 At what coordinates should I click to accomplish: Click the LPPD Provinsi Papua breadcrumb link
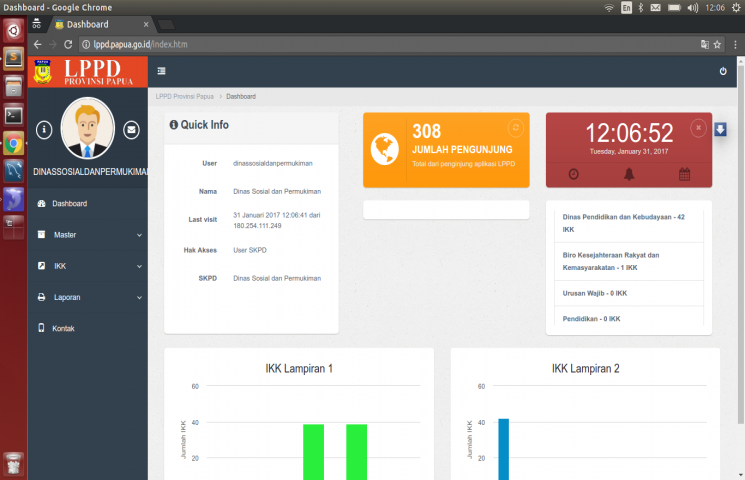[x=184, y=97]
